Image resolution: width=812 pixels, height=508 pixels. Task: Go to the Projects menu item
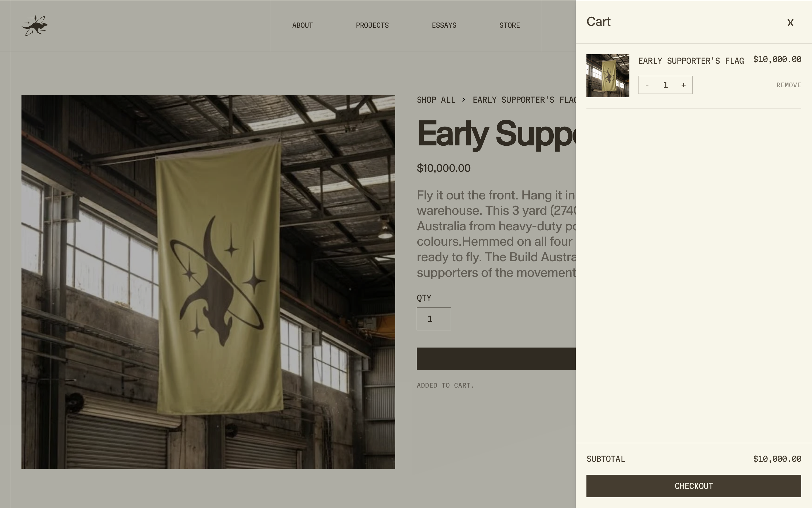(372, 25)
